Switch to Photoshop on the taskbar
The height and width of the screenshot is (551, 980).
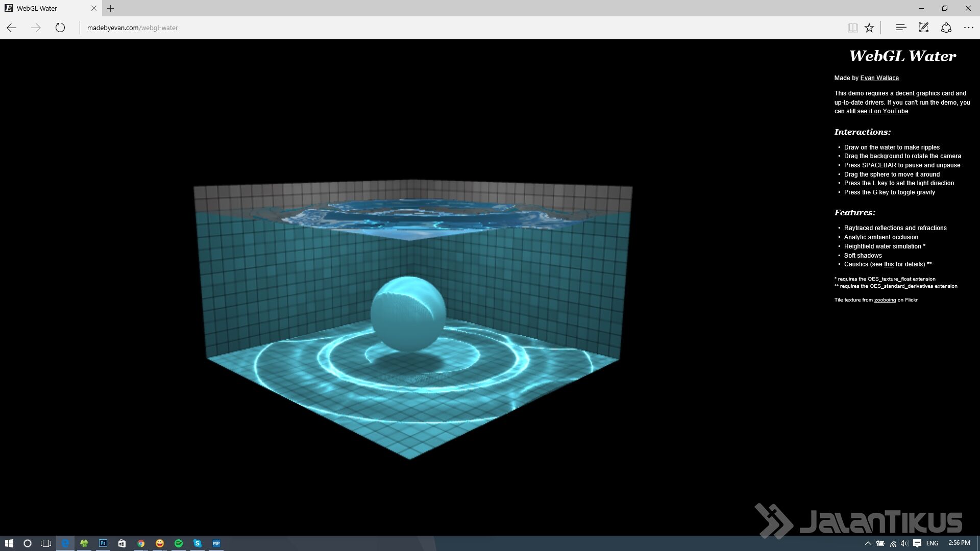(103, 543)
